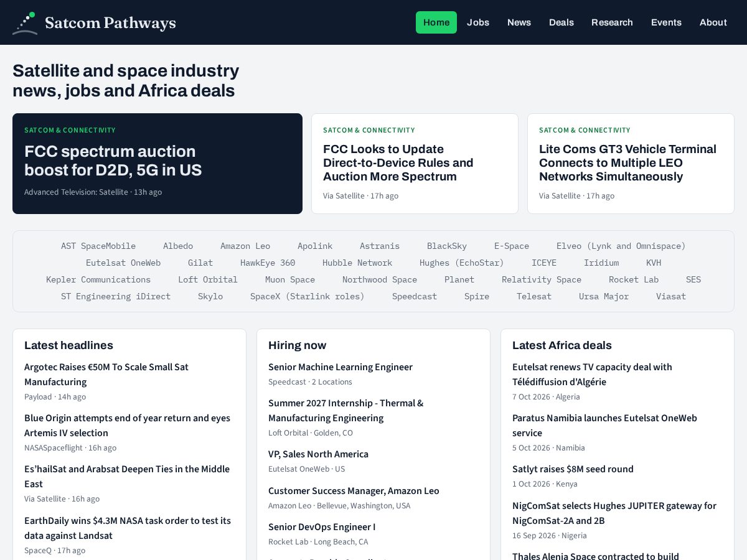
Task: Select the KVH company tag
Action: [654, 263]
